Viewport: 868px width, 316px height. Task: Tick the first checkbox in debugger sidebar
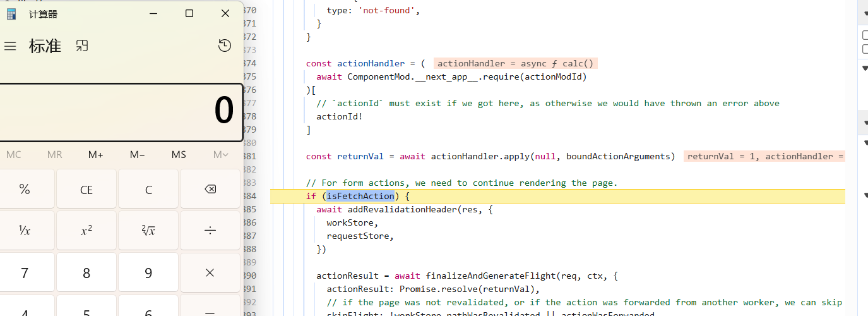tap(865, 35)
